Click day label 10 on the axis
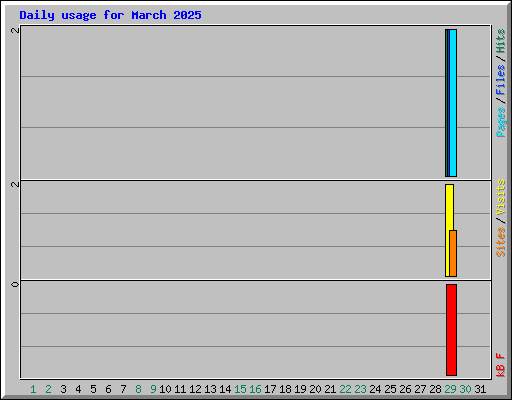The image size is (512, 400). (x=165, y=389)
